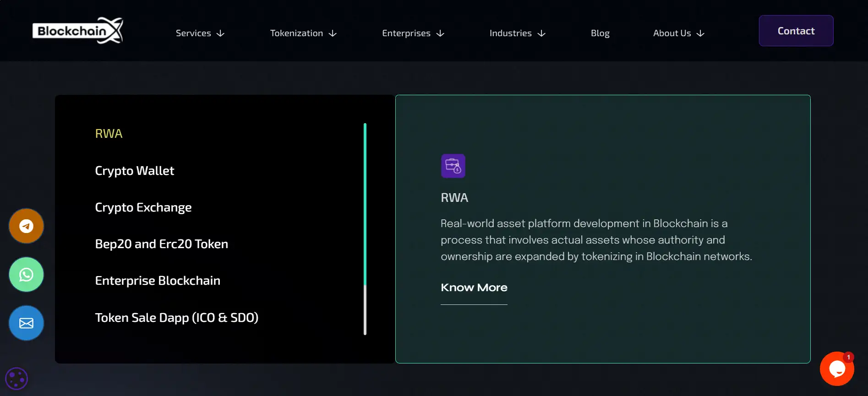
Task: Open the cookie preferences icon
Action: [16, 379]
